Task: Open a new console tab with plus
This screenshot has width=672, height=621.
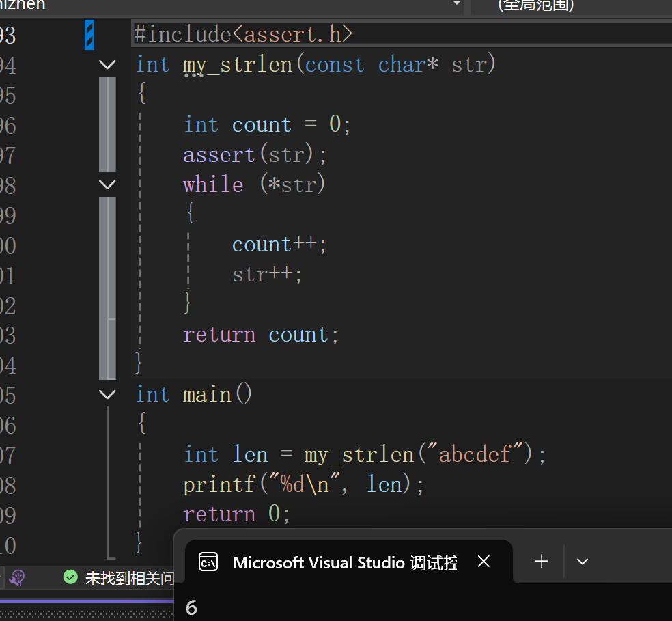Action: pos(542,561)
